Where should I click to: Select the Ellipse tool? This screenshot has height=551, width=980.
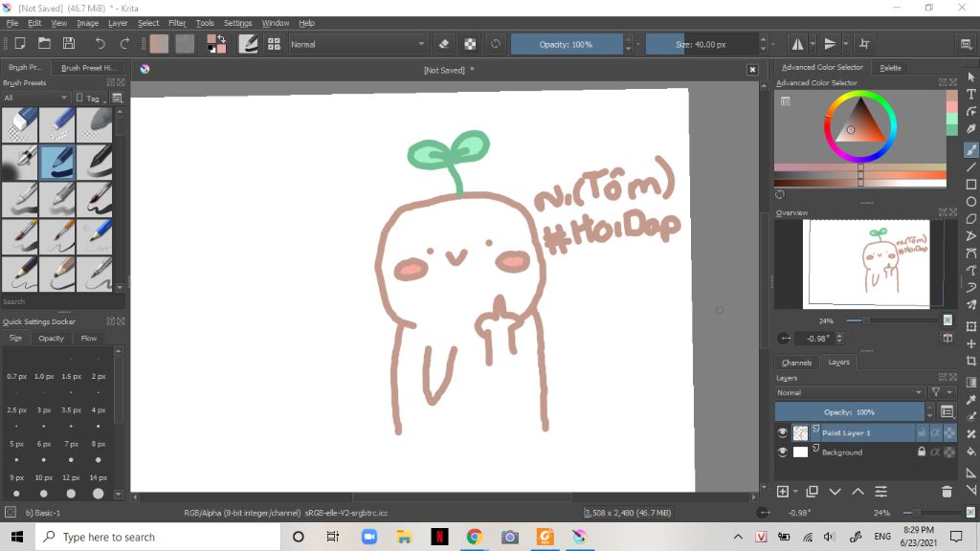coord(970,202)
